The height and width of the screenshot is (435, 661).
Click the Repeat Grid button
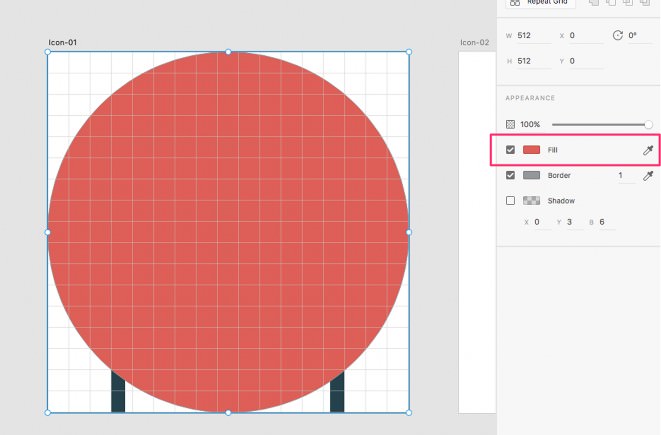point(540,3)
